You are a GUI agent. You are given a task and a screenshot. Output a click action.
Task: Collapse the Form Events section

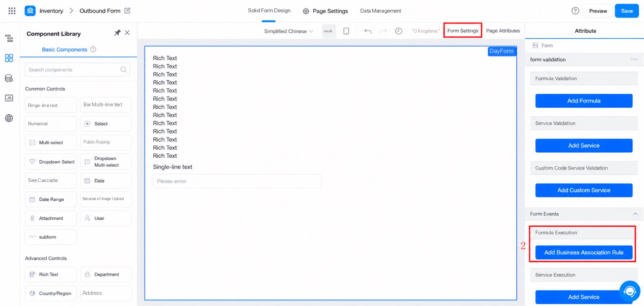point(635,214)
